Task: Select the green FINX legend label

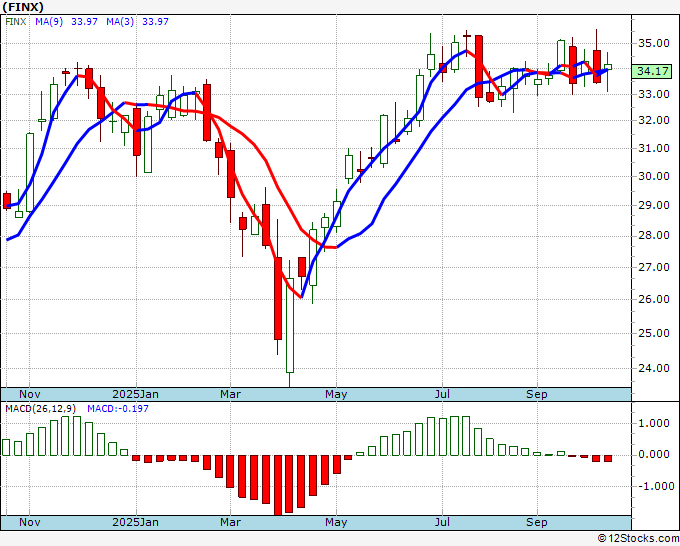Action: (16, 22)
